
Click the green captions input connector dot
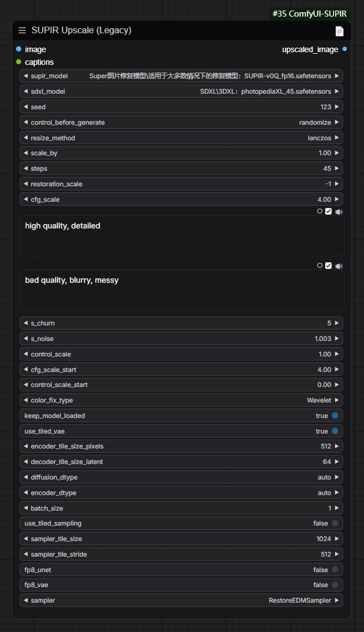(x=19, y=62)
